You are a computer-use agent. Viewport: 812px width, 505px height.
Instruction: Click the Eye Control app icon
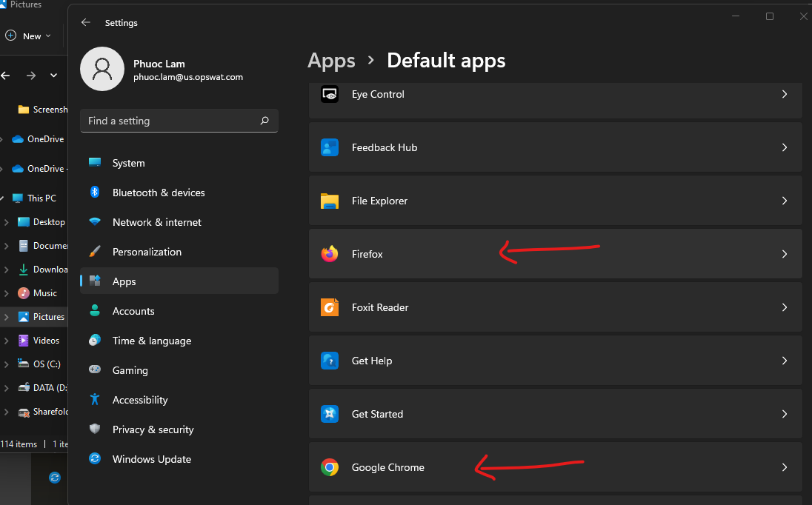[330, 94]
